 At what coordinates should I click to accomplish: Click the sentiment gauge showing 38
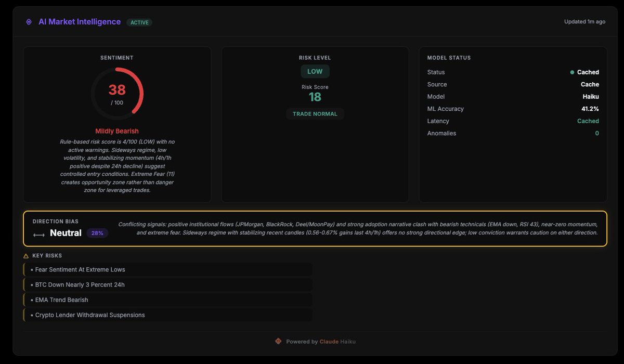tap(117, 94)
